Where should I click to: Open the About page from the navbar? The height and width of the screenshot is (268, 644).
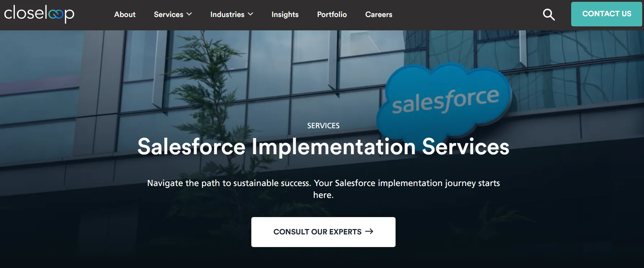[x=125, y=14]
